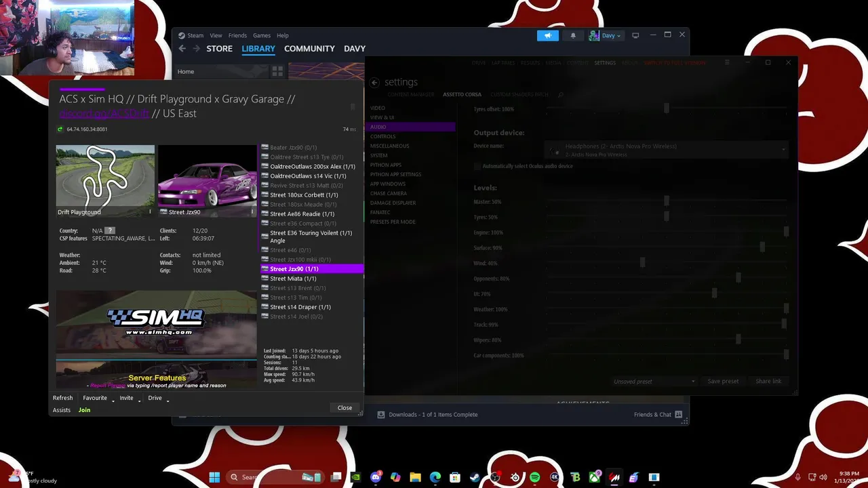
Task: Click the green server refresh icon by IP address
Action: pos(60,129)
